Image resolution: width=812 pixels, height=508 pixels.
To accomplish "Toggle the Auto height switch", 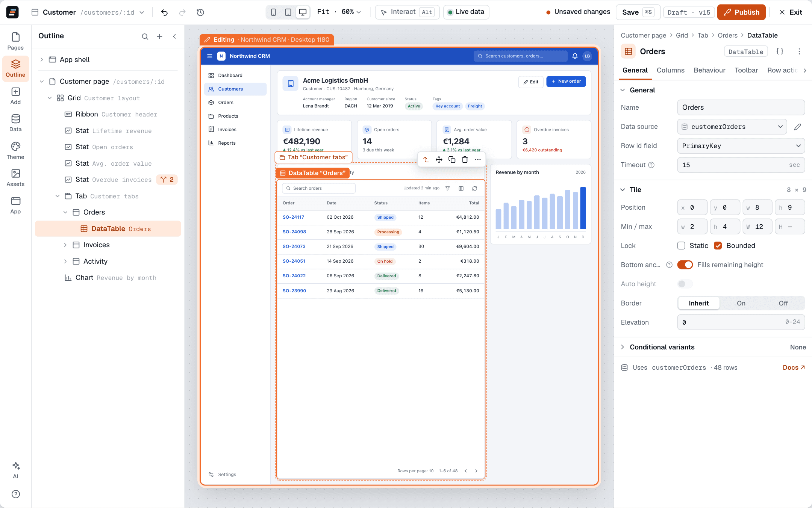I will click(x=685, y=284).
